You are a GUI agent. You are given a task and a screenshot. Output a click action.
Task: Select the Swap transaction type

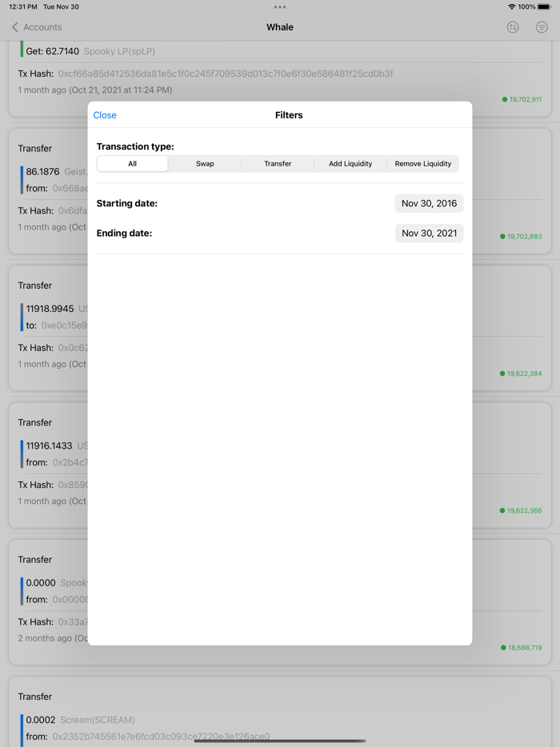click(205, 164)
